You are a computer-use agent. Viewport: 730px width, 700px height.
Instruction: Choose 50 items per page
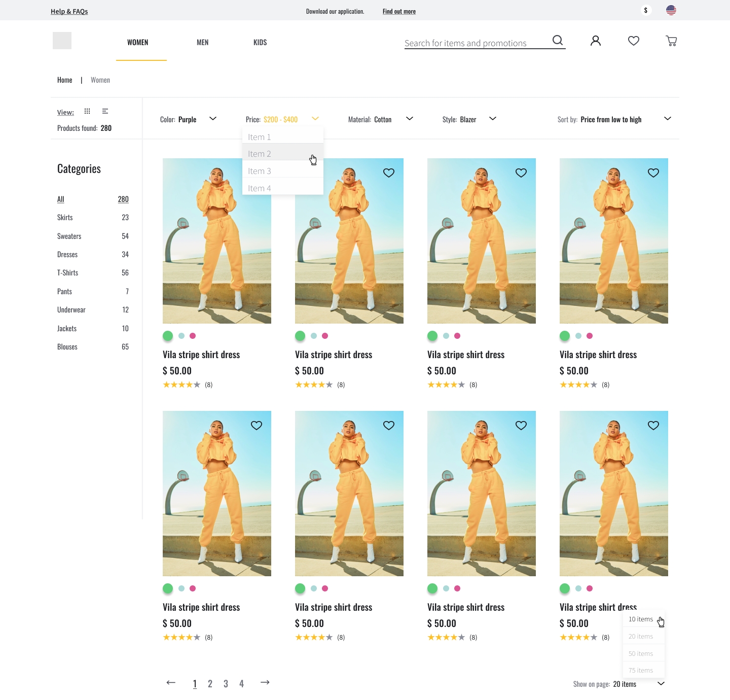(x=643, y=653)
